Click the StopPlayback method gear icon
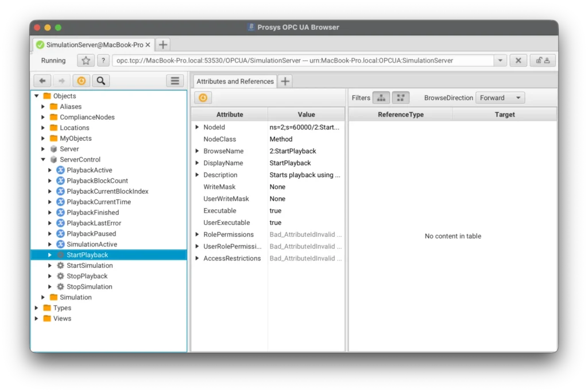This screenshot has width=588, height=392. coord(60,276)
